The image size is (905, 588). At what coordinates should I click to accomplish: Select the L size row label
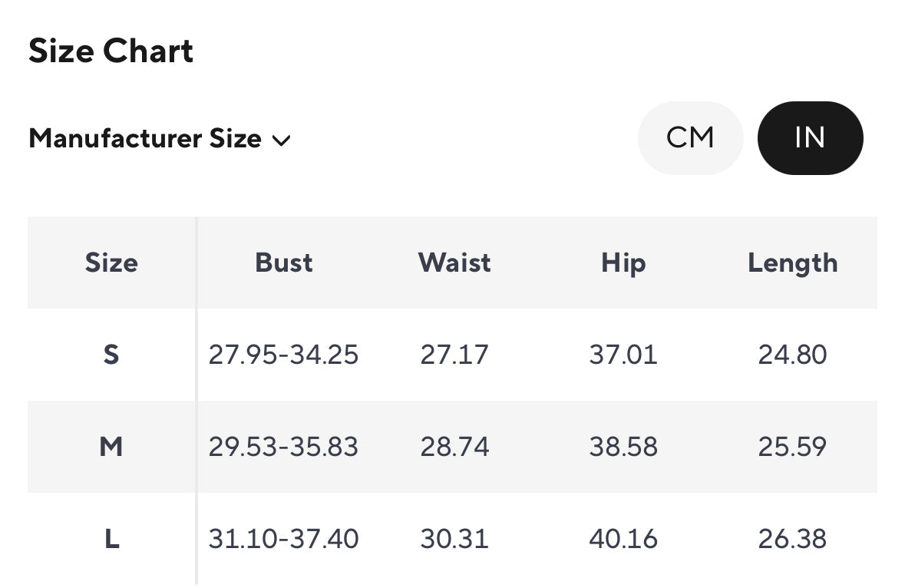[111, 539]
